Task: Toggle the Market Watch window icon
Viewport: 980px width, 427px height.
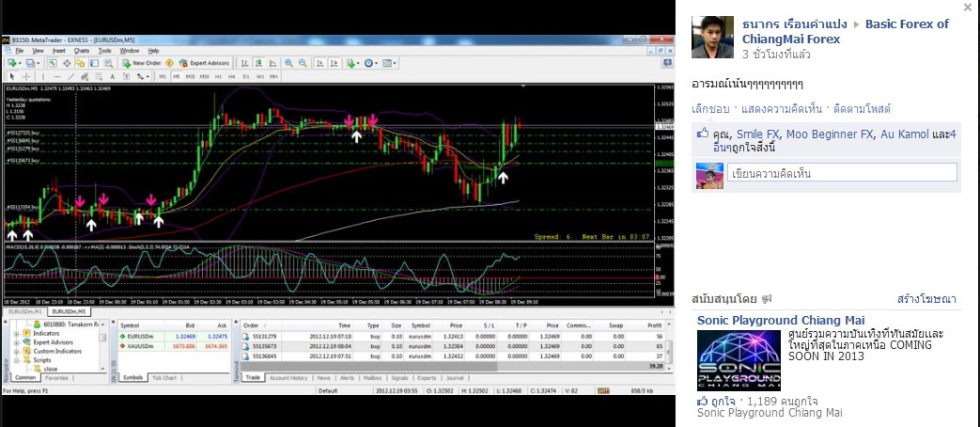Action: coord(53,63)
